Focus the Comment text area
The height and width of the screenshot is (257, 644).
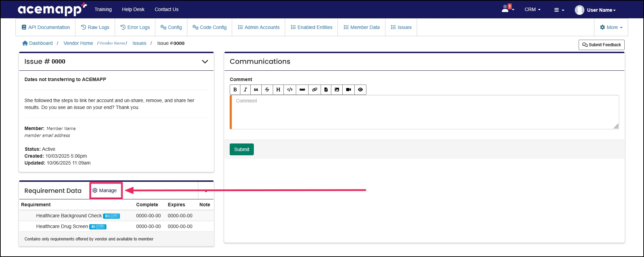point(424,112)
